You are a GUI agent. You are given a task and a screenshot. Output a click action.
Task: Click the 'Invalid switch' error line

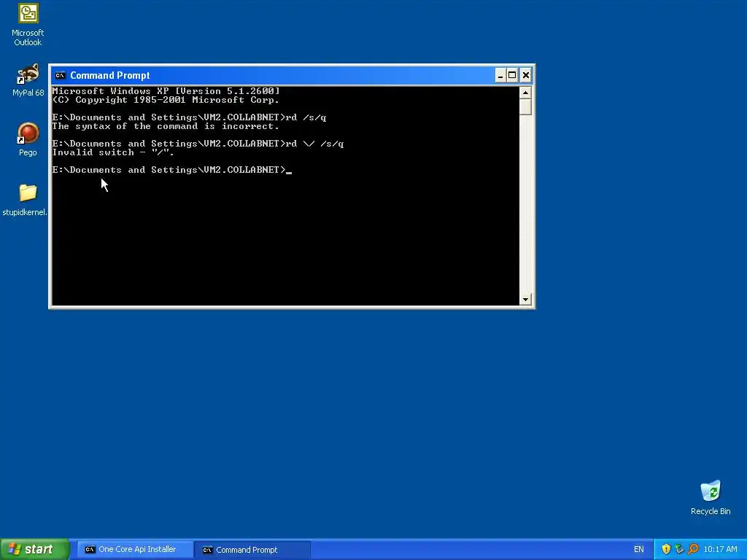(113, 152)
